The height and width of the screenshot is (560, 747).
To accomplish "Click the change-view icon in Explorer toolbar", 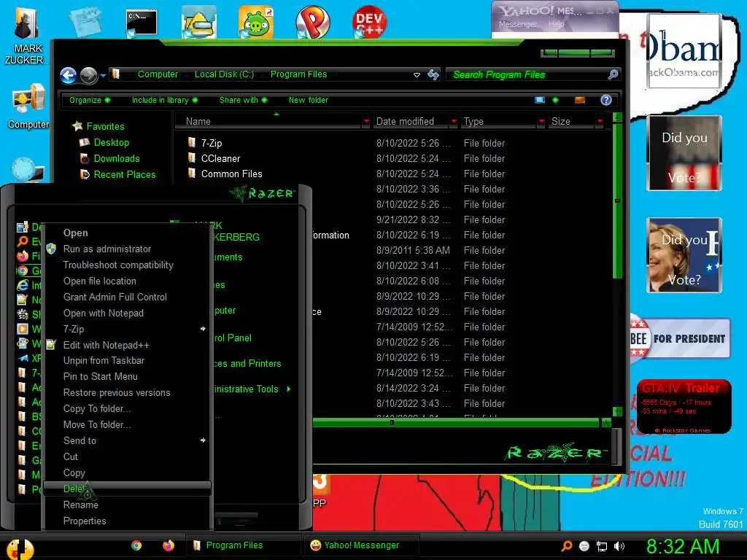I will pyautogui.click(x=540, y=100).
